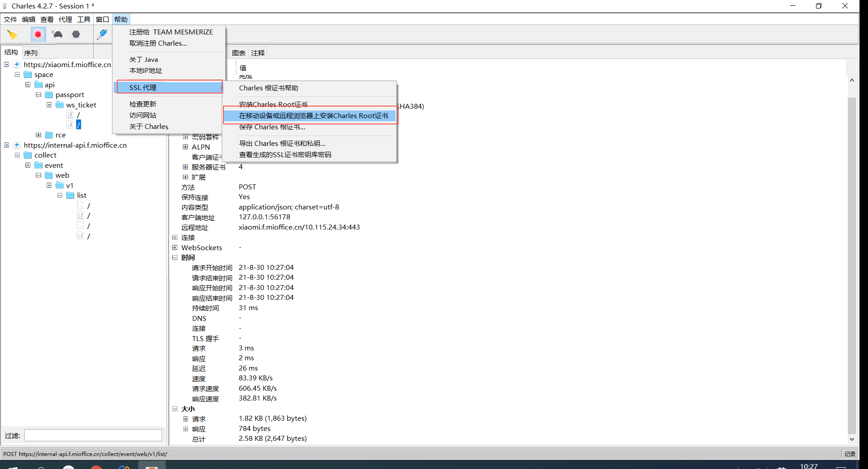Expand the 响应 size row
The height and width of the screenshot is (469, 868).
(185, 429)
